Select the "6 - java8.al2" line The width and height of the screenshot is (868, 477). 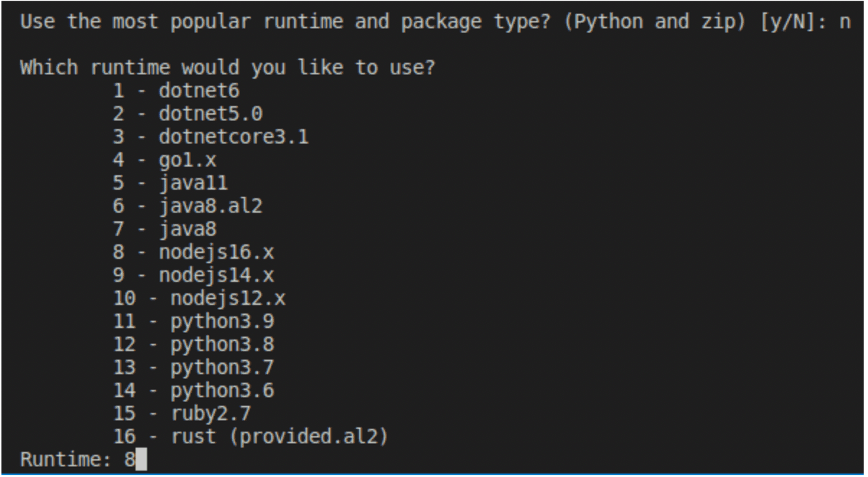(187, 206)
